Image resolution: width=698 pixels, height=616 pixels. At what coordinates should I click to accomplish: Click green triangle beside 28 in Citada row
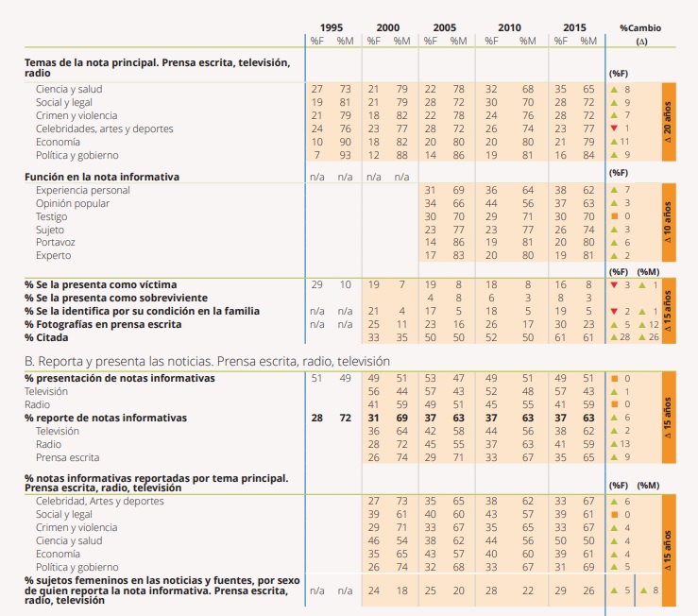pyautogui.click(x=614, y=337)
